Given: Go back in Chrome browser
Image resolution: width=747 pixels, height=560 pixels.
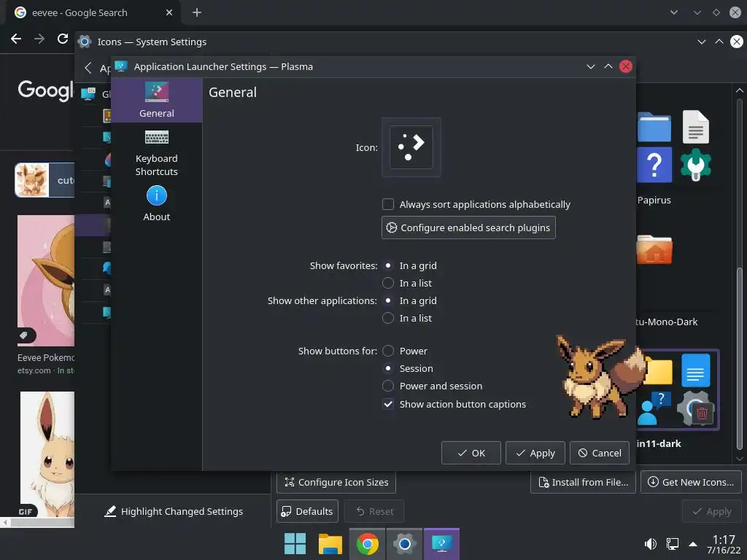Looking at the screenshot, I should coord(16,39).
